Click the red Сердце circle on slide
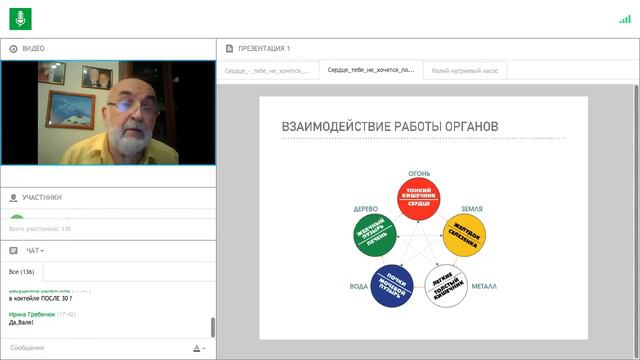640x360 pixels. [419, 199]
